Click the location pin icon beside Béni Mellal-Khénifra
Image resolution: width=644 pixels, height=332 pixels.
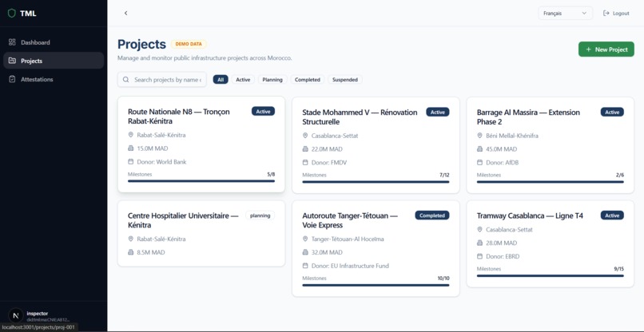pyautogui.click(x=479, y=136)
